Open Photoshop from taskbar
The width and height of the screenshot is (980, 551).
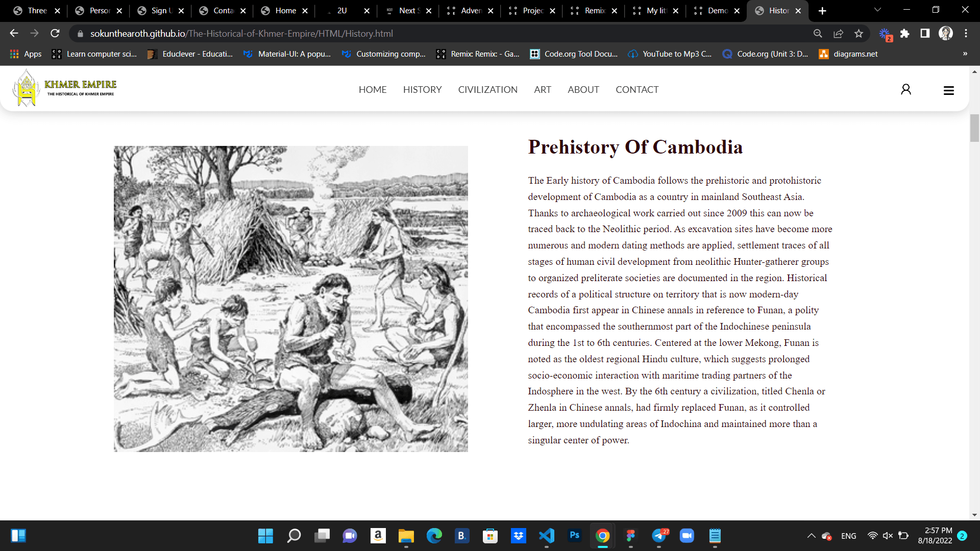click(x=575, y=536)
